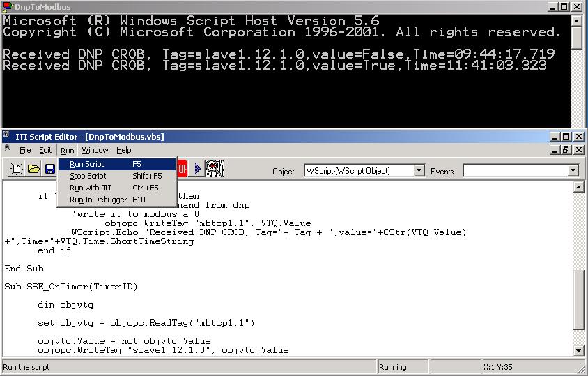Click the script editor scroll up arrow
588x376 pixels.
click(x=579, y=187)
